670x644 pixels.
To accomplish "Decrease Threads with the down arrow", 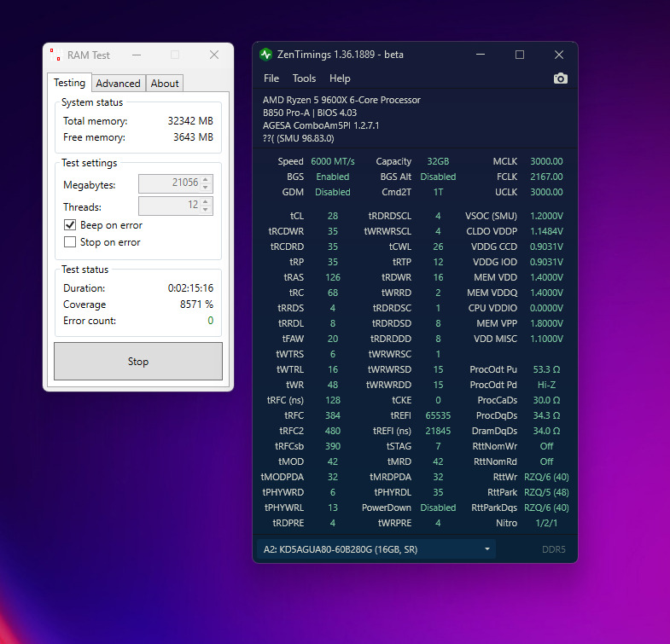I will point(206,210).
